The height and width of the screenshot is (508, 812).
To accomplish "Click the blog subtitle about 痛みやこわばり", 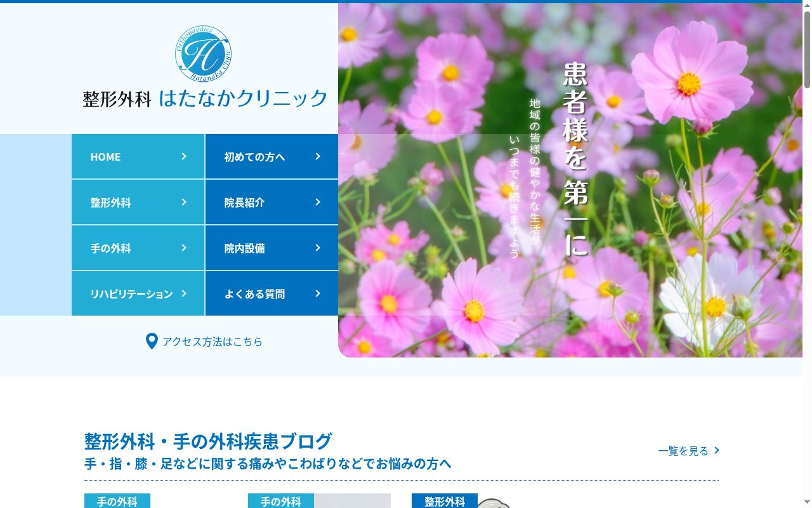I will (x=268, y=464).
